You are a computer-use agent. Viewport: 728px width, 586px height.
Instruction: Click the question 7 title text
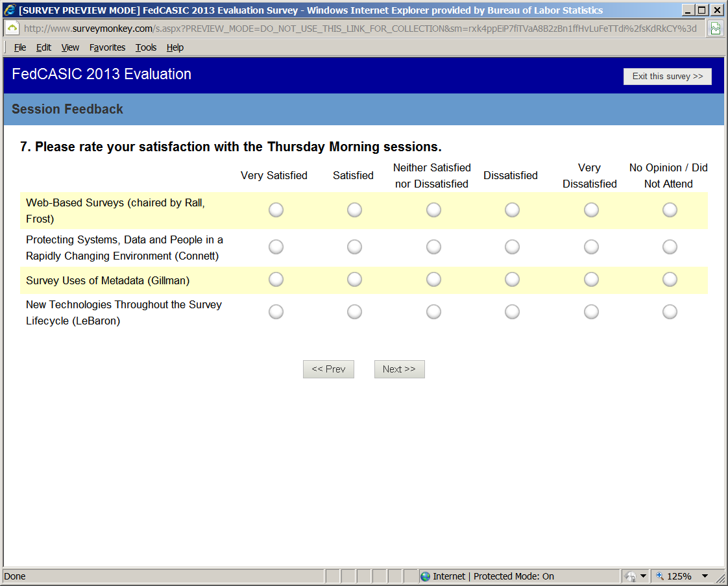click(231, 147)
